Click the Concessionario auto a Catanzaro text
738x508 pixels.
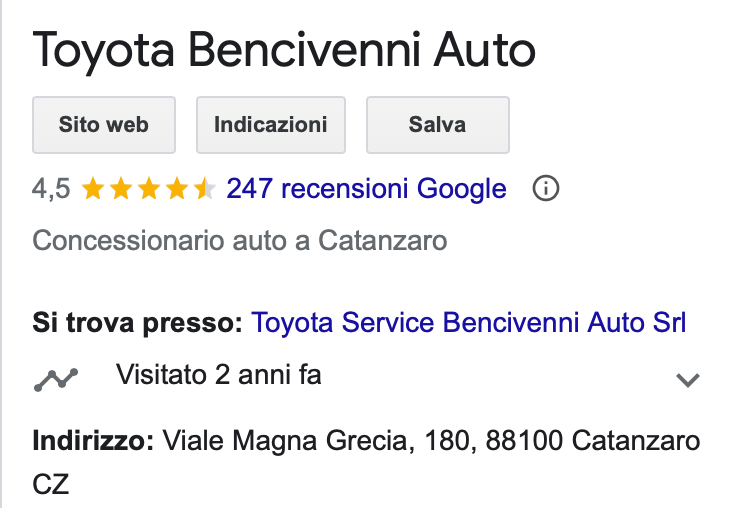(x=240, y=241)
